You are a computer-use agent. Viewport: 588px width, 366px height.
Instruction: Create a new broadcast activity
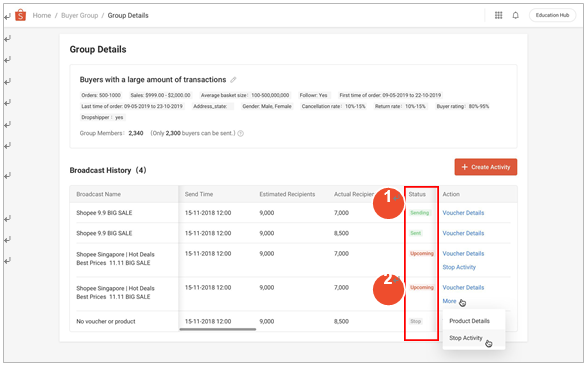pos(486,167)
